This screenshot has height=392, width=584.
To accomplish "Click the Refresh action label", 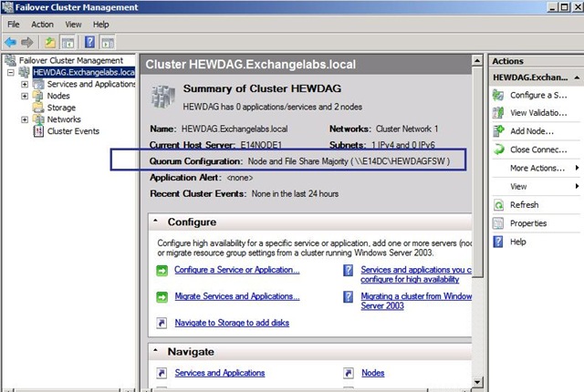I will [x=525, y=205].
